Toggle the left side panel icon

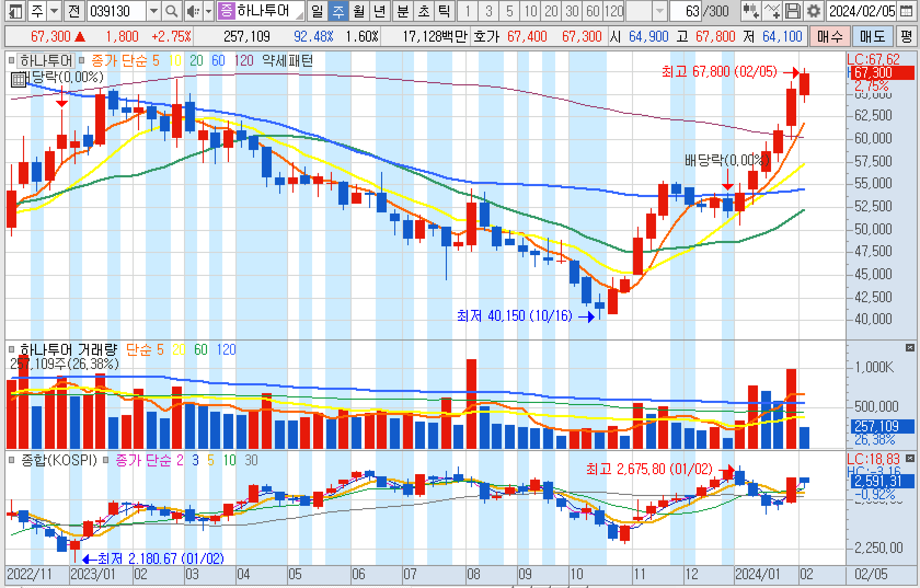click(15, 11)
